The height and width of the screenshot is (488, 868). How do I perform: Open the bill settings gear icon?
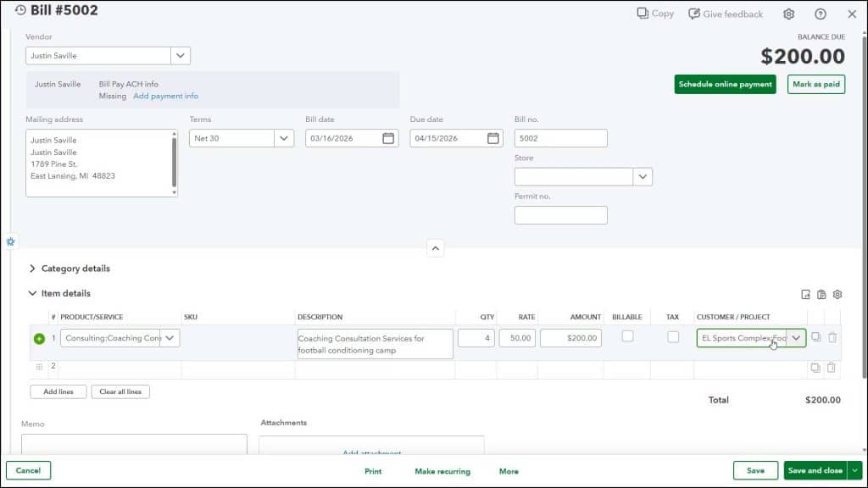pos(788,14)
